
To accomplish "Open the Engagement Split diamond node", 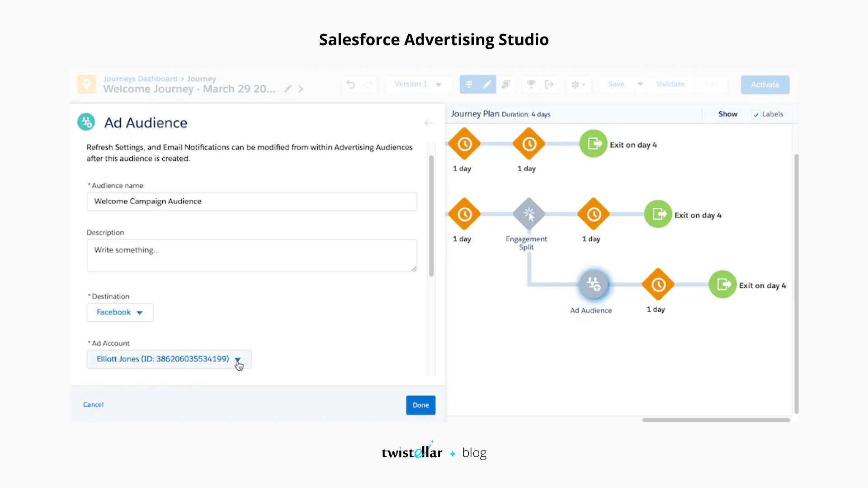I will tap(528, 214).
